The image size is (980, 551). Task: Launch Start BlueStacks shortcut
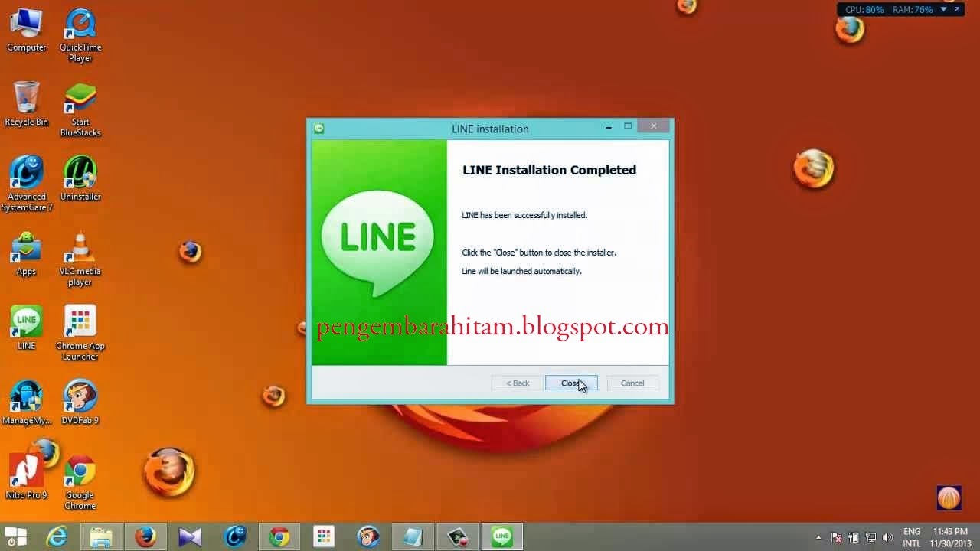click(80, 110)
